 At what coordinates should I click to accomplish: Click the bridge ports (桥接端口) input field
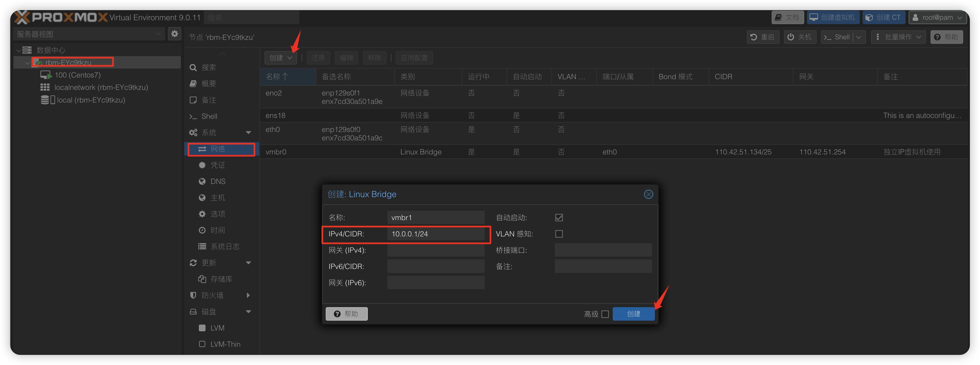coord(603,250)
